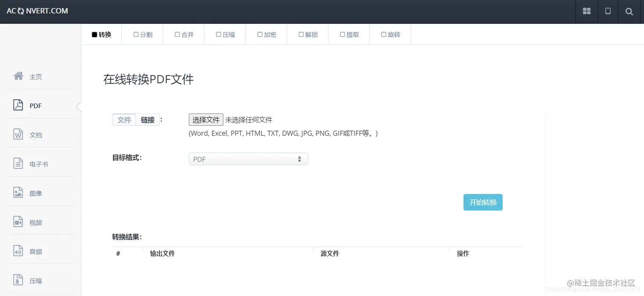Click the ACONVERT.COM logo
The height and width of the screenshot is (296, 644).
pyautogui.click(x=37, y=11)
